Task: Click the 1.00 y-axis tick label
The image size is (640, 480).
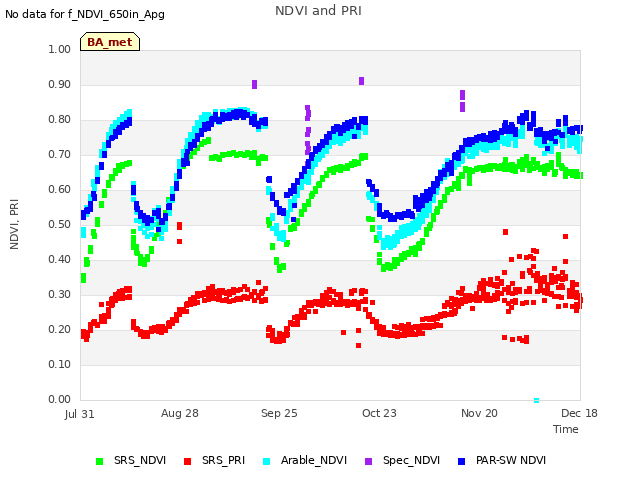Action: point(59,49)
